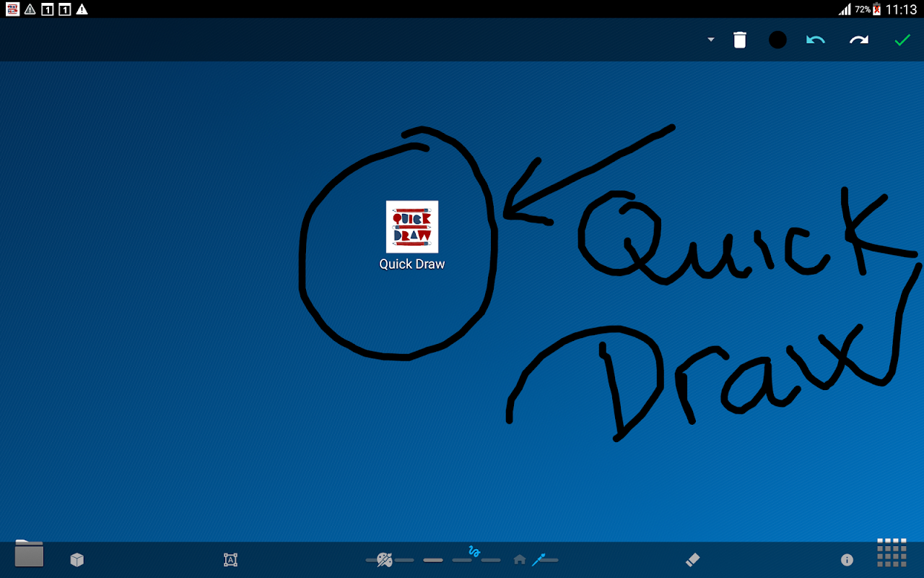This screenshot has height=578, width=924.
Task: Select the highlighted page indicator dash
Action: coord(433,560)
